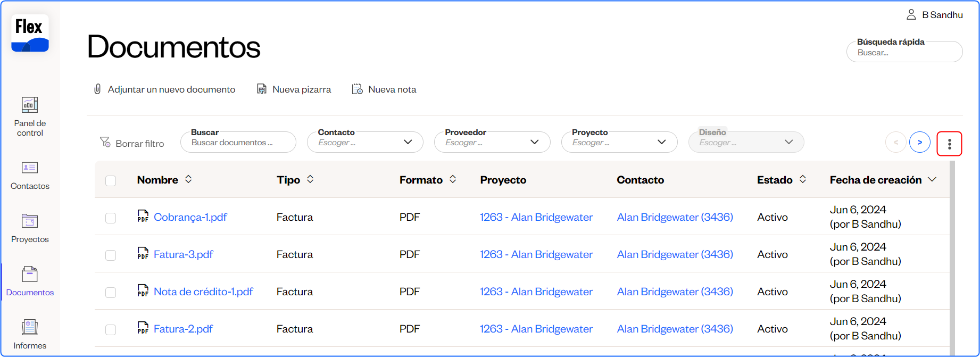Viewport: 980px width, 357px height.
Task: Select Documentos in the sidebar
Action: [30, 281]
